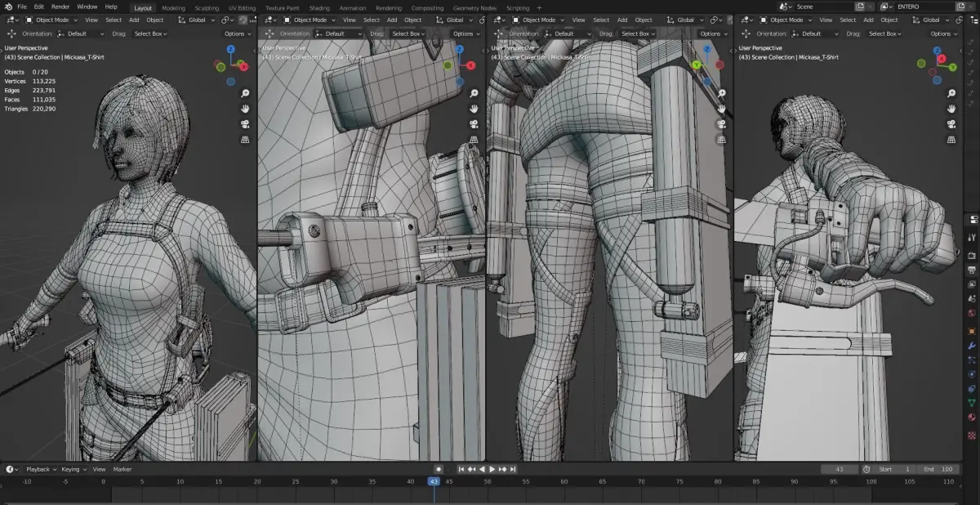Screen dimensions: 980x505
Task: Jump to the end frame with the last playback icon
Action: tap(513, 469)
